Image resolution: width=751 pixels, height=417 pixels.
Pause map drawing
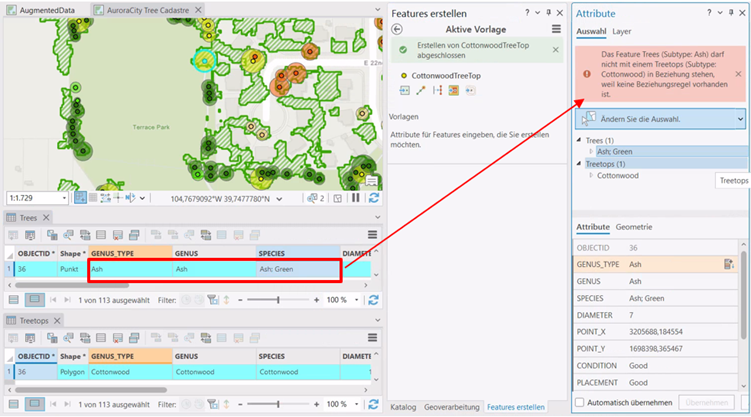click(x=356, y=198)
